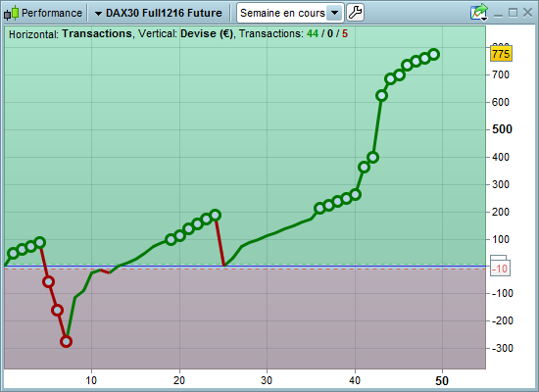Image resolution: width=539 pixels, height=392 pixels.
Task: Click the candlestick Performance icon
Action: [11, 13]
